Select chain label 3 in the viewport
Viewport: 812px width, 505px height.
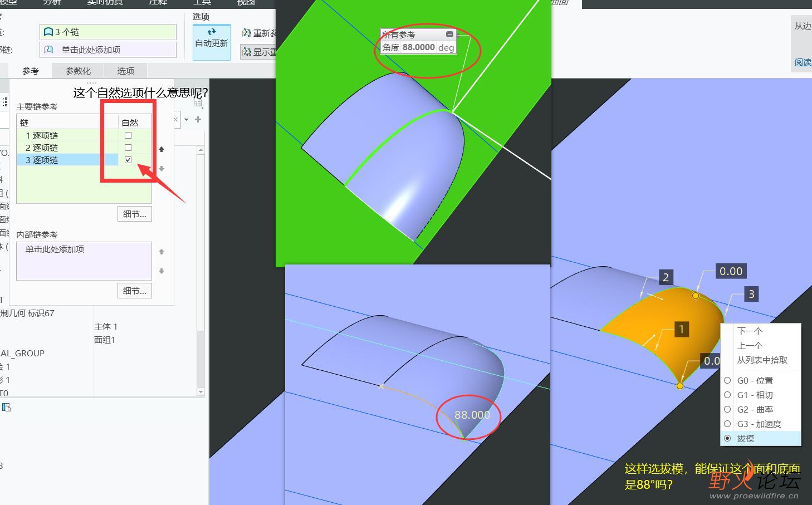pos(751,294)
